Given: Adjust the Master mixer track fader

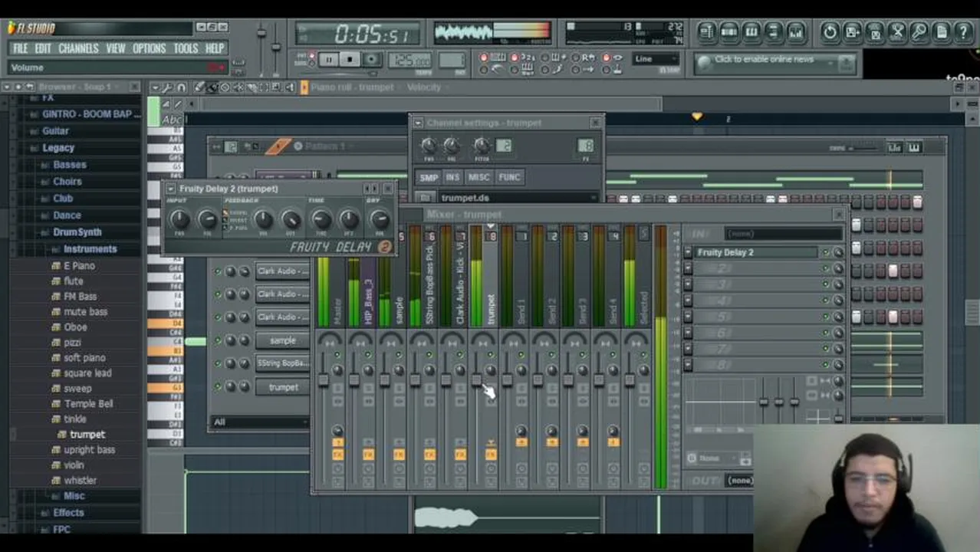Looking at the screenshot, I should point(323,381).
